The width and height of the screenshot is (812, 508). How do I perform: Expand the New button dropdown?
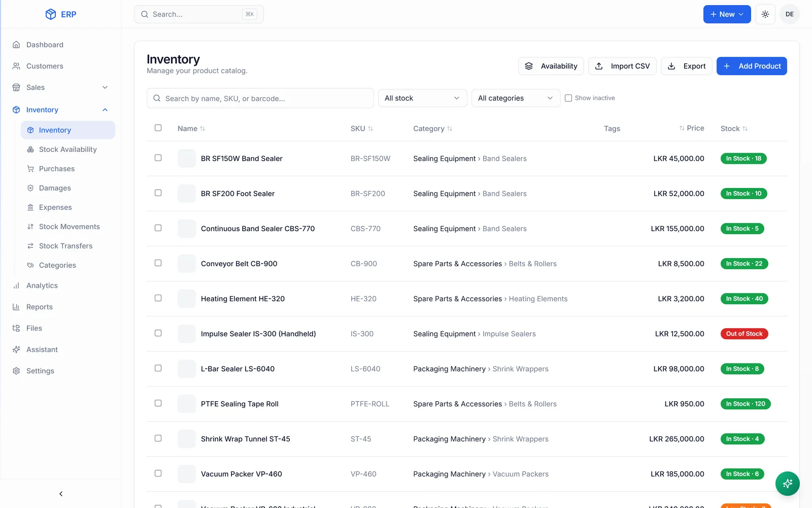[x=727, y=14]
